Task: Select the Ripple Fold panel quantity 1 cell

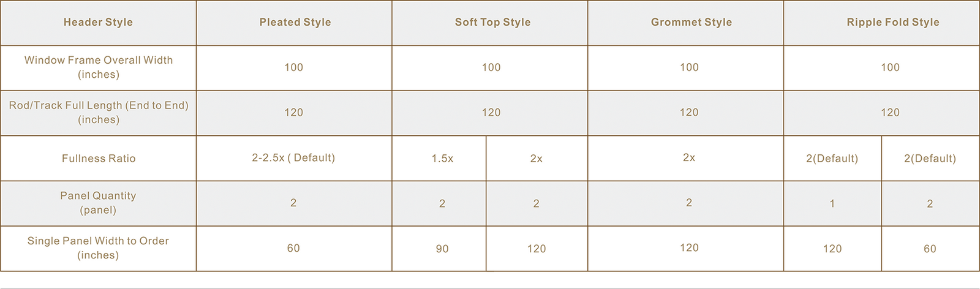Action: pyautogui.click(x=832, y=203)
